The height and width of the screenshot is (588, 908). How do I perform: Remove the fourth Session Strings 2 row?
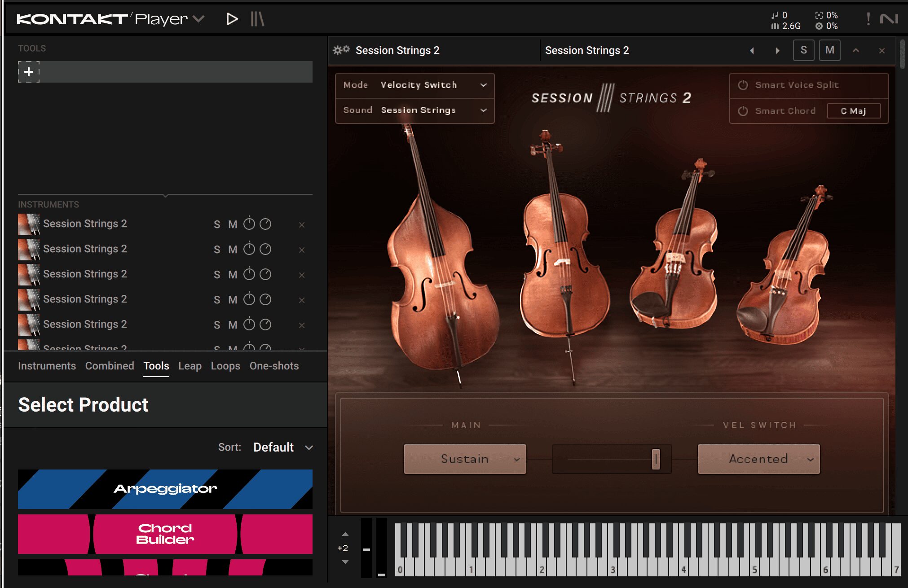(x=302, y=300)
